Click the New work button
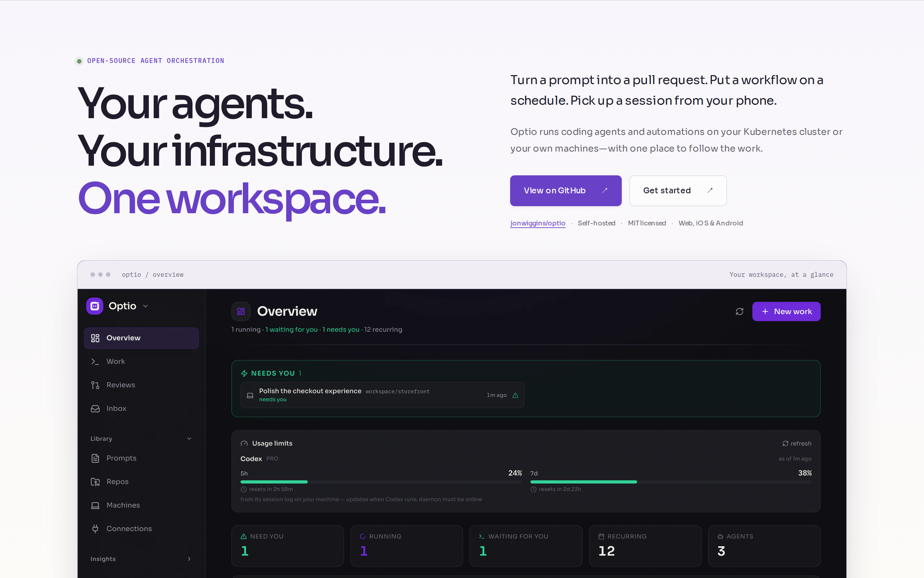 click(786, 311)
